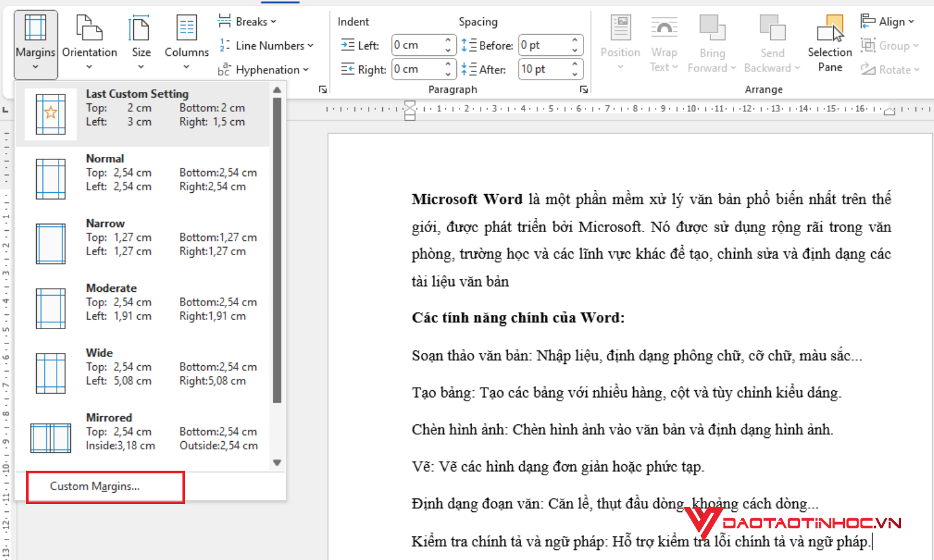Select the Narrow margins preset
The image size is (934, 560).
143,243
